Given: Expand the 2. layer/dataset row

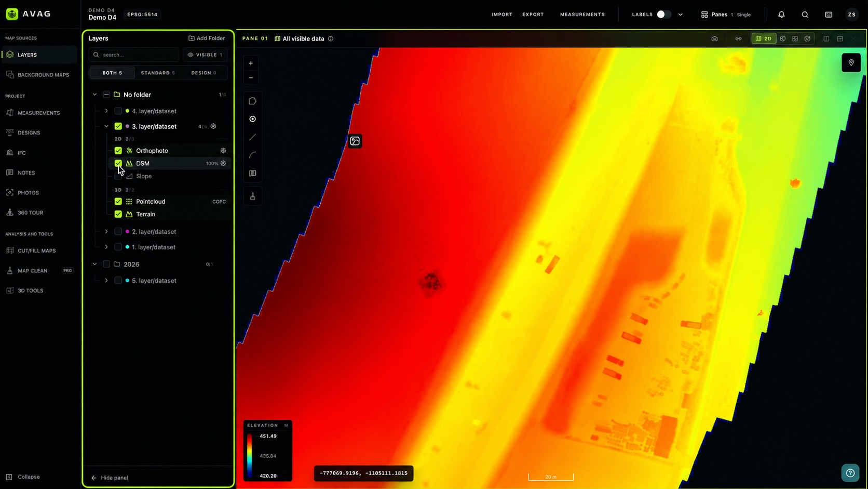Looking at the screenshot, I should (x=106, y=232).
